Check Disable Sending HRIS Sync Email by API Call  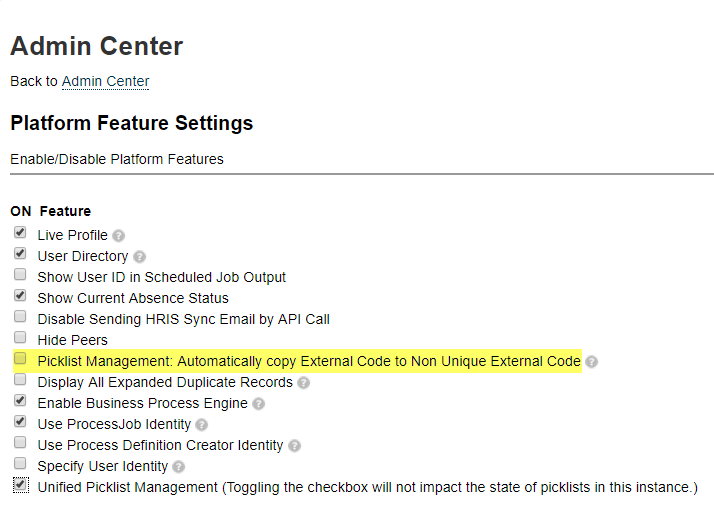[20, 316]
